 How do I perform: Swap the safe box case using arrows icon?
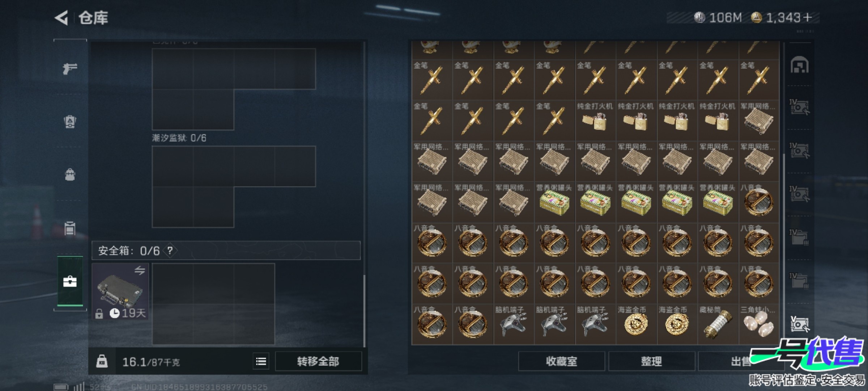tap(140, 270)
